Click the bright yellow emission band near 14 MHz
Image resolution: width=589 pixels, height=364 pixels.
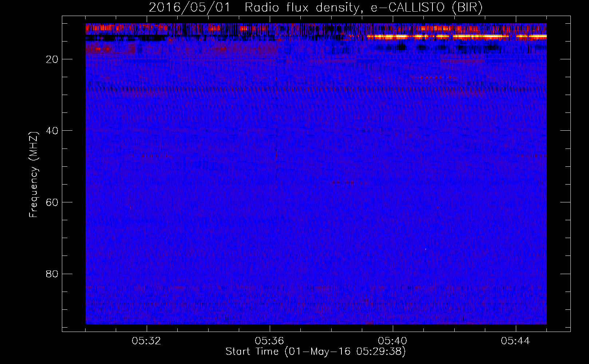pyautogui.click(x=457, y=36)
